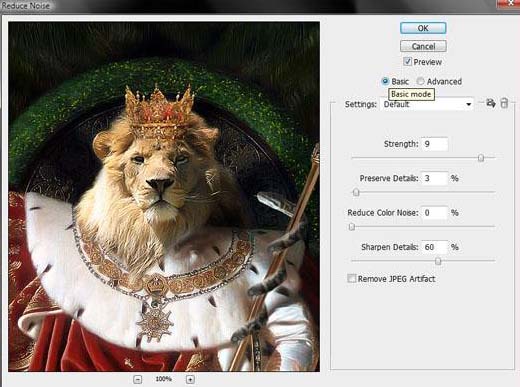
Task: Click the Reduce Color Noise slider handle
Action: tap(352, 227)
